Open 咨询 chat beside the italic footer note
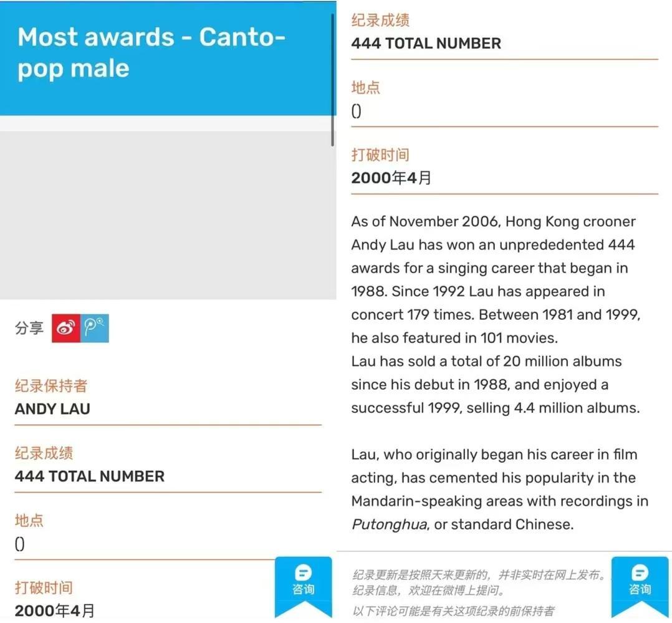The height and width of the screenshot is (623, 672). (640, 582)
